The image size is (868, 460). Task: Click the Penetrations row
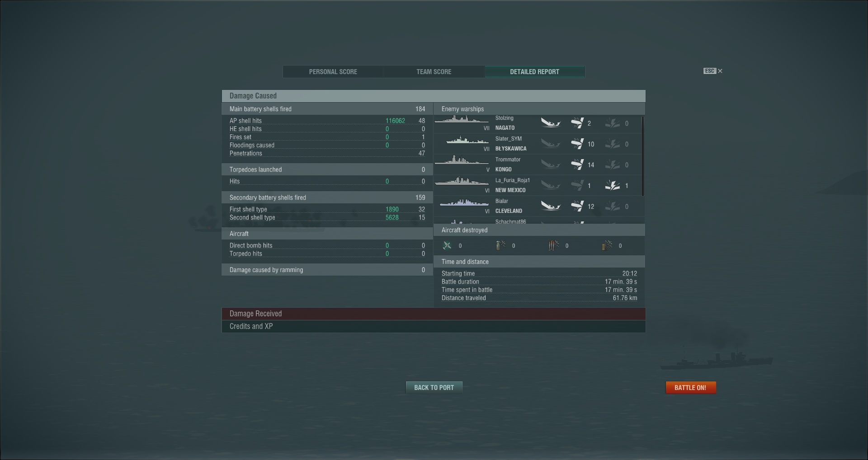327,153
